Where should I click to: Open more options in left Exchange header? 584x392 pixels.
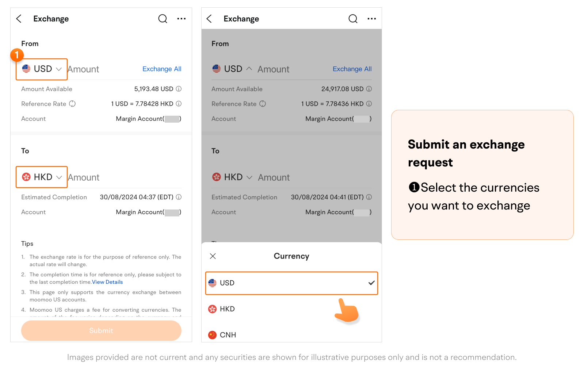point(182,19)
